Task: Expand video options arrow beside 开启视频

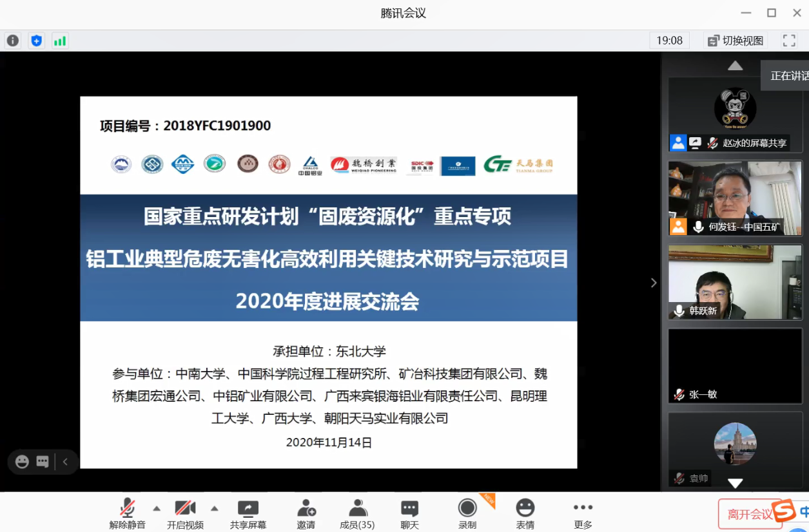Action: [215, 508]
